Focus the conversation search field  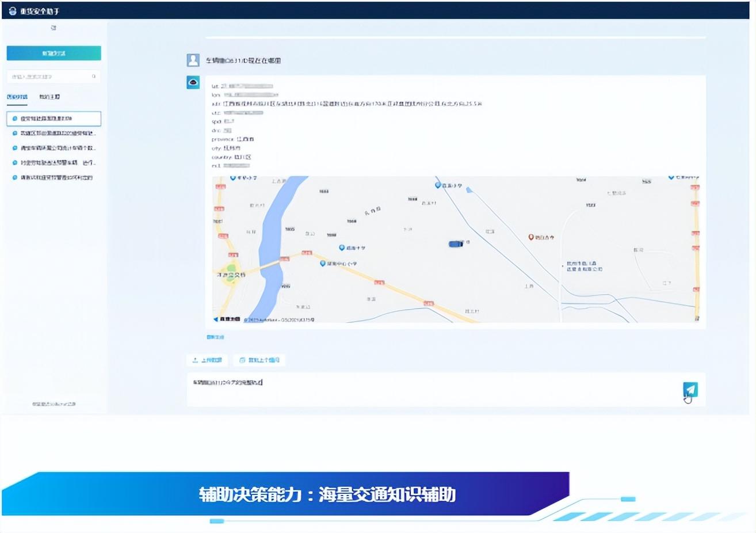(x=54, y=76)
